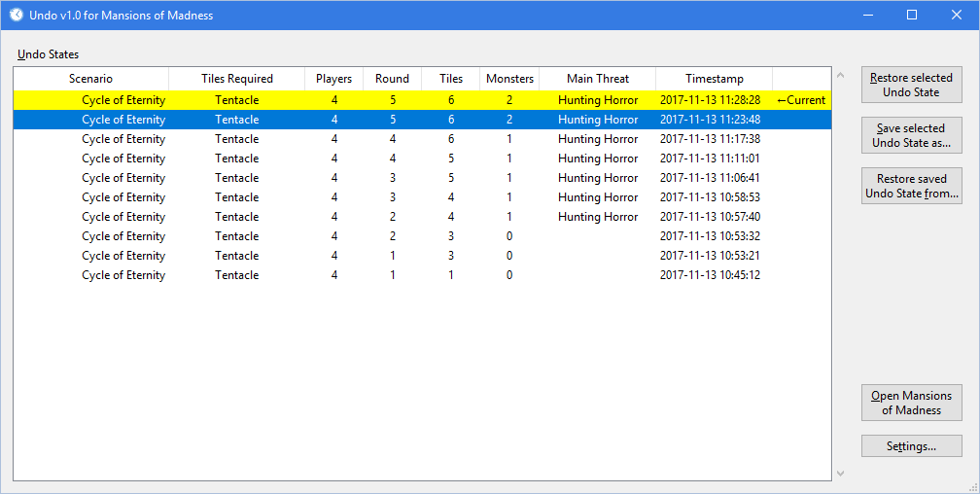
Task: Click the Undo States label
Action: (x=49, y=54)
